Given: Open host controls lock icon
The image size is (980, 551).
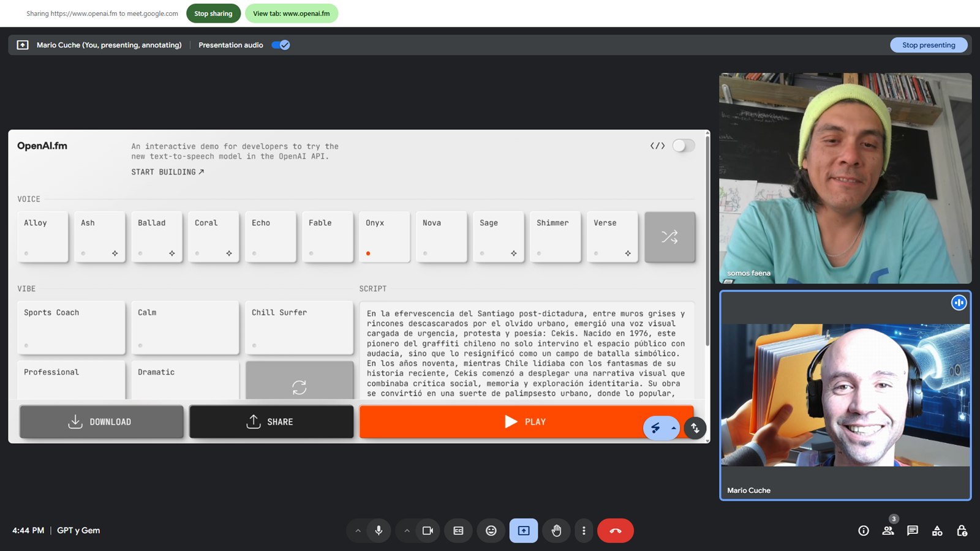Looking at the screenshot, I should tap(962, 531).
